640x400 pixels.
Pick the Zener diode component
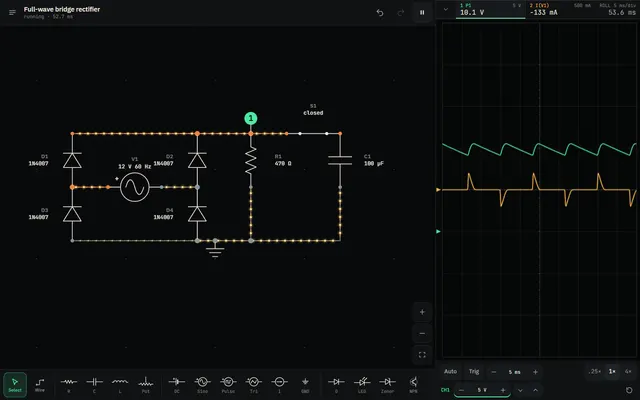[388, 384]
